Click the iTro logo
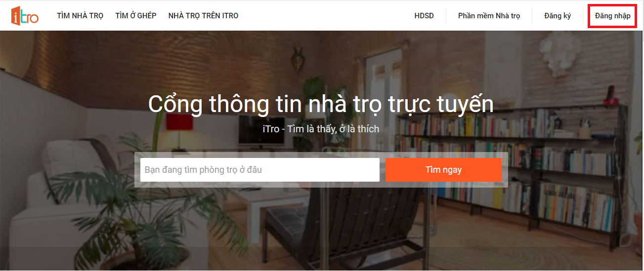 click(25, 15)
